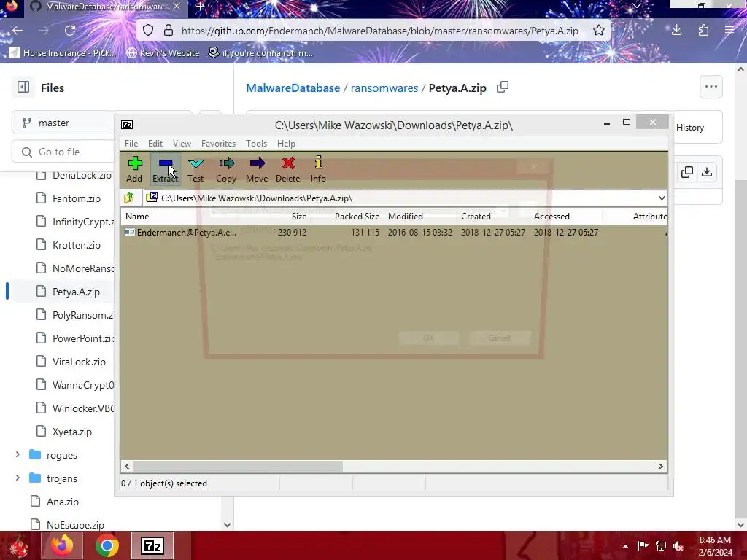This screenshot has height=560, width=747.
Task: Close the MalwareDatabase browser tab
Action: [x=177, y=7]
